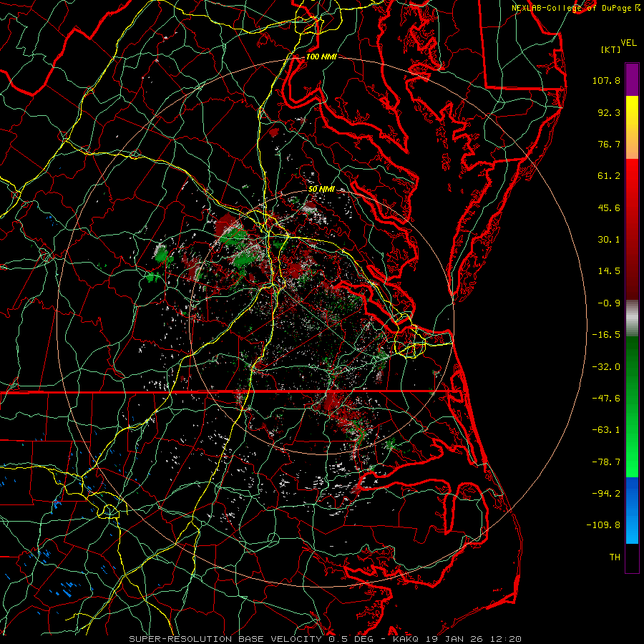Select the -32.0 velocity scale value
Screen dimensions: 644x644
606,367
